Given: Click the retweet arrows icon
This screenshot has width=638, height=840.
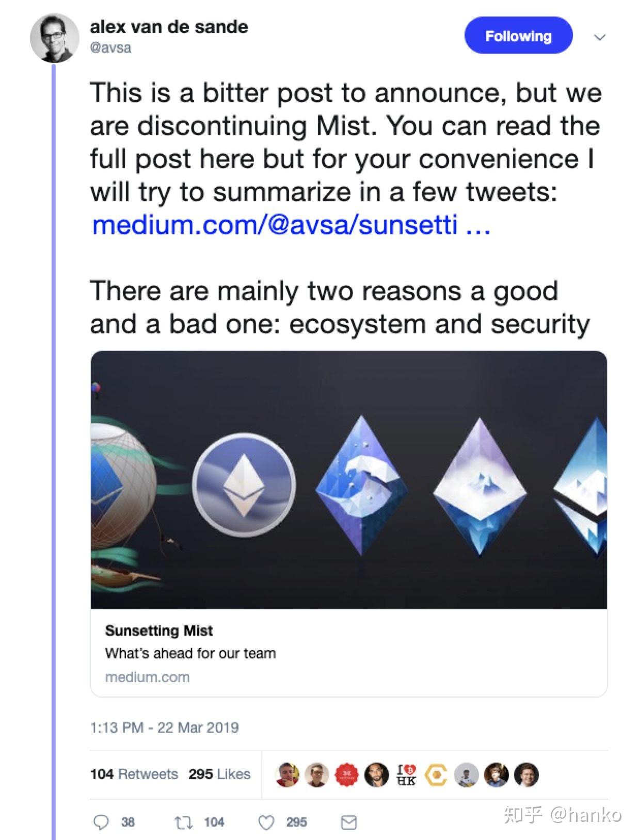Looking at the screenshot, I should (x=182, y=822).
